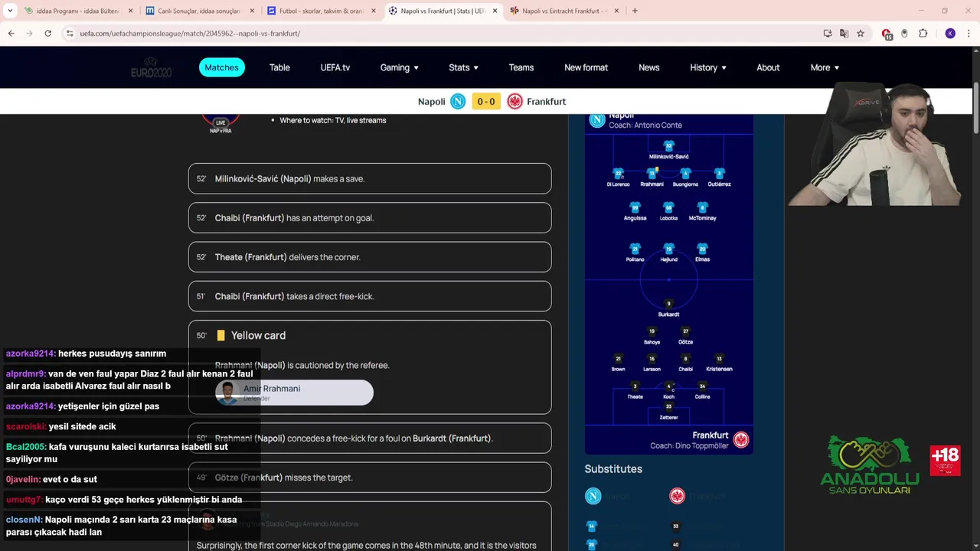This screenshot has height=551, width=980.
Task: Open the Teams nav item
Action: (x=521, y=67)
